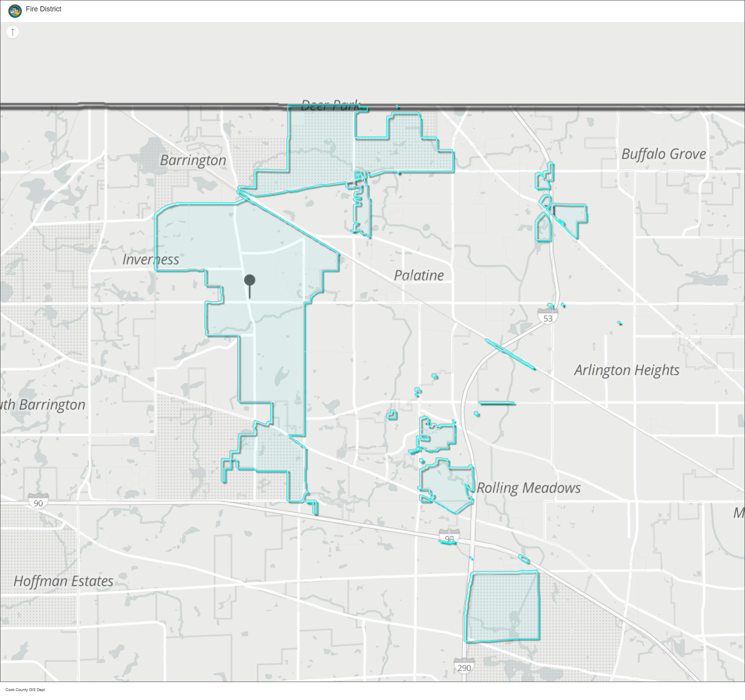Image resolution: width=745 pixels, height=700 pixels.
Task: Click the Route 53 highway shield
Action: pos(548,318)
